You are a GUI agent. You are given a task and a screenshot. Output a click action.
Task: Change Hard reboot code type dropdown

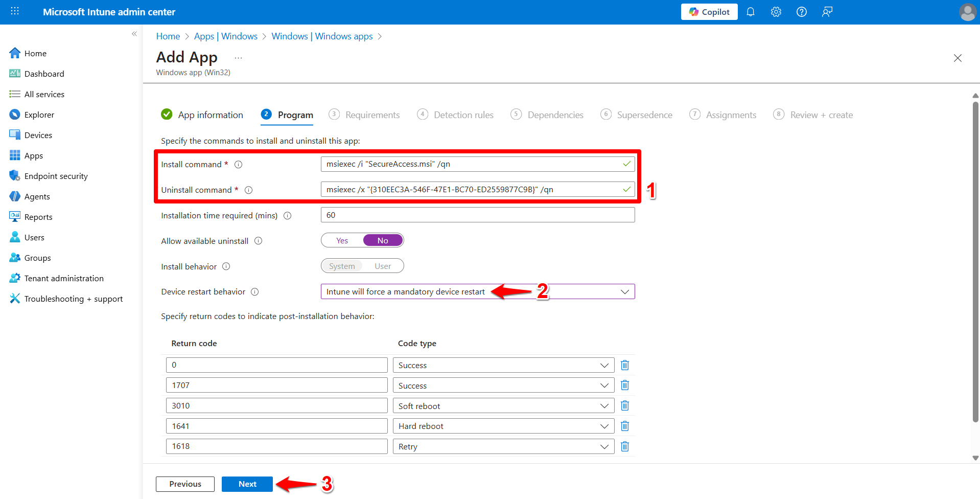pos(503,426)
